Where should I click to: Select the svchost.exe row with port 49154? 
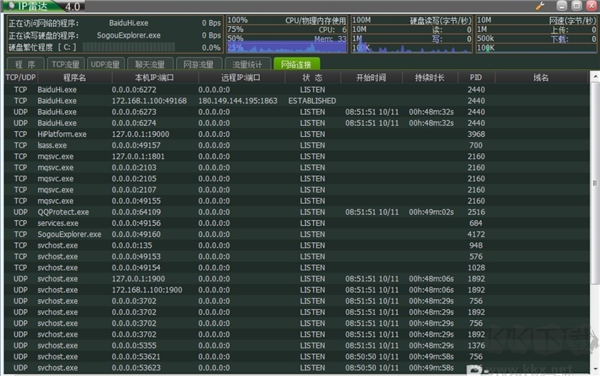click(297, 267)
